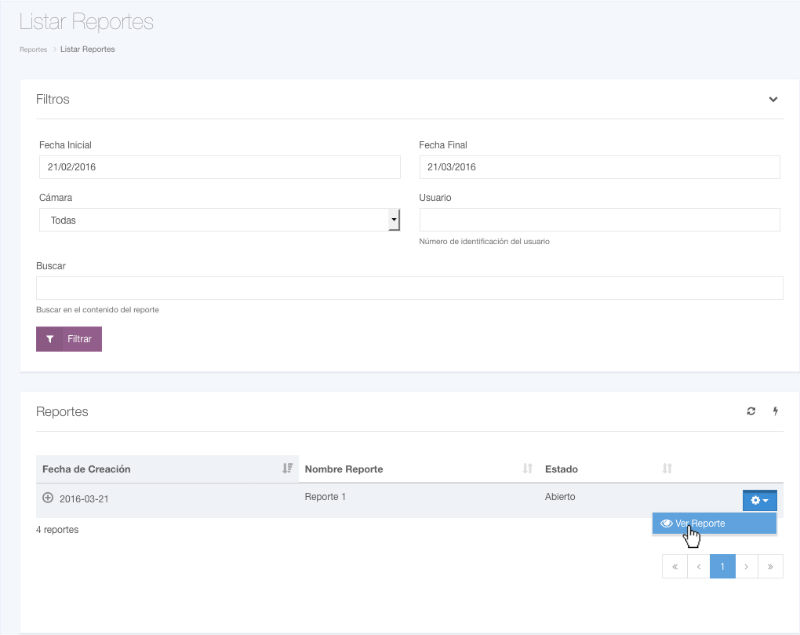The image size is (800, 635).
Task: Select page 1 in pagination
Action: [722, 567]
